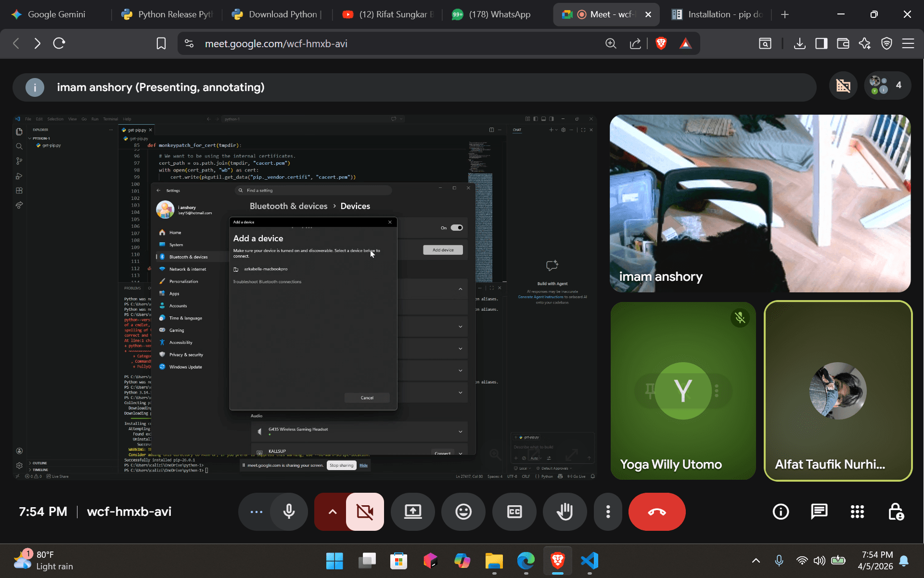
Task: Open host controls lock icon
Action: point(896,512)
